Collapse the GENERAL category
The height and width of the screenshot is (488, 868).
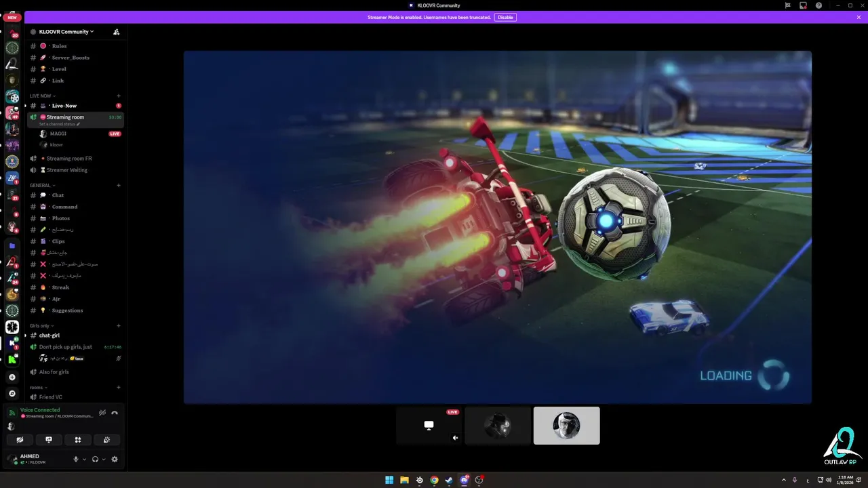coord(42,185)
